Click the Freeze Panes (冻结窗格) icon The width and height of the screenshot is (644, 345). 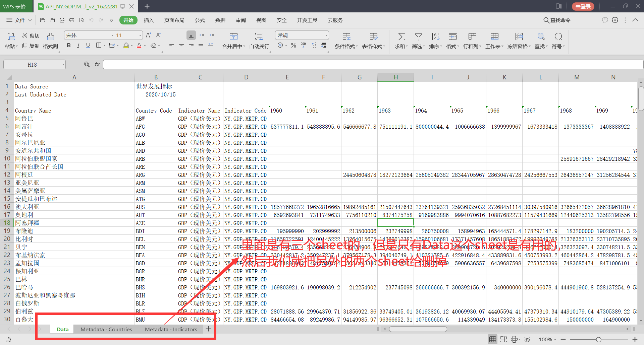pyautogui.click(x=519, y=37)
